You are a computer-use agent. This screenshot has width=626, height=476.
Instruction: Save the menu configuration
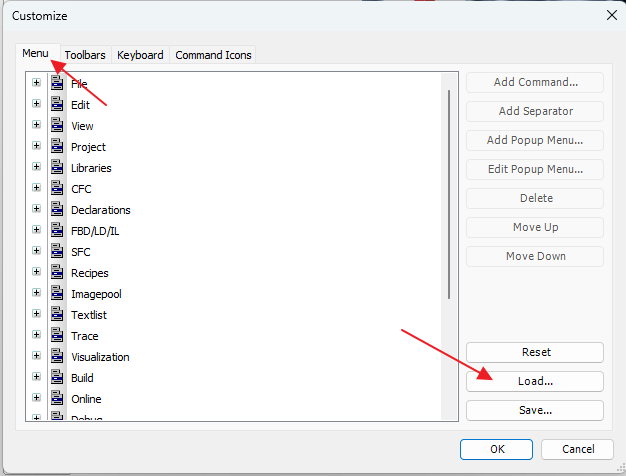(535, 411)
